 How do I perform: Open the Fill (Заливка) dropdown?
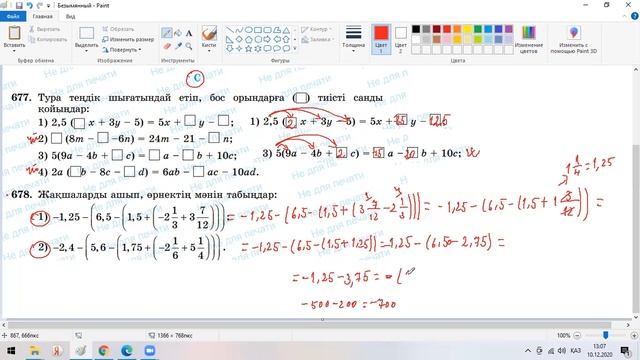(x=318, y=40)
